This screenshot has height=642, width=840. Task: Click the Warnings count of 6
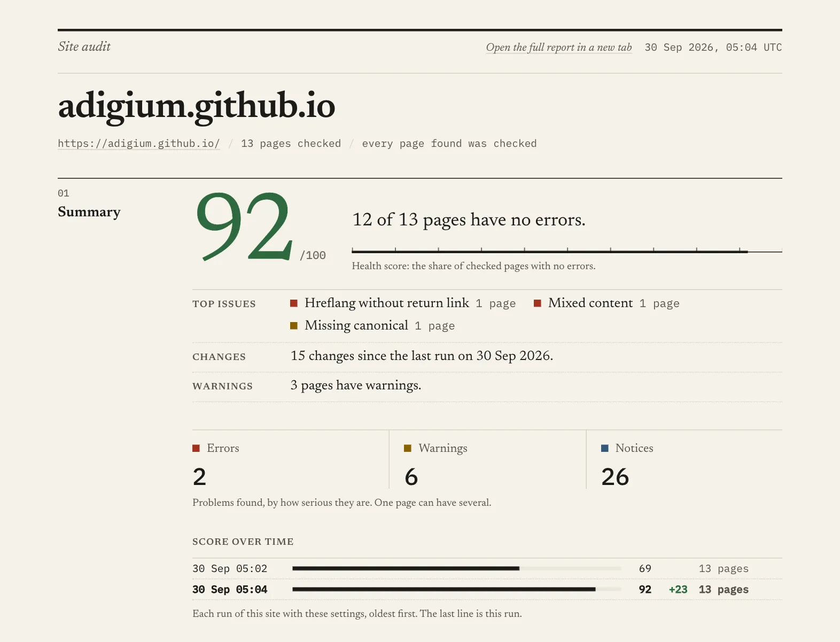[411, 477]
